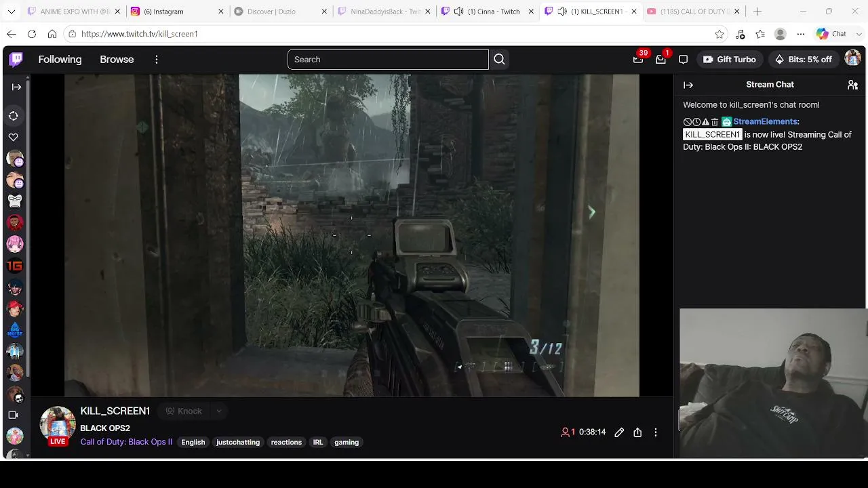Switch to the Instagram browser tab

click(x=176, y=12)
